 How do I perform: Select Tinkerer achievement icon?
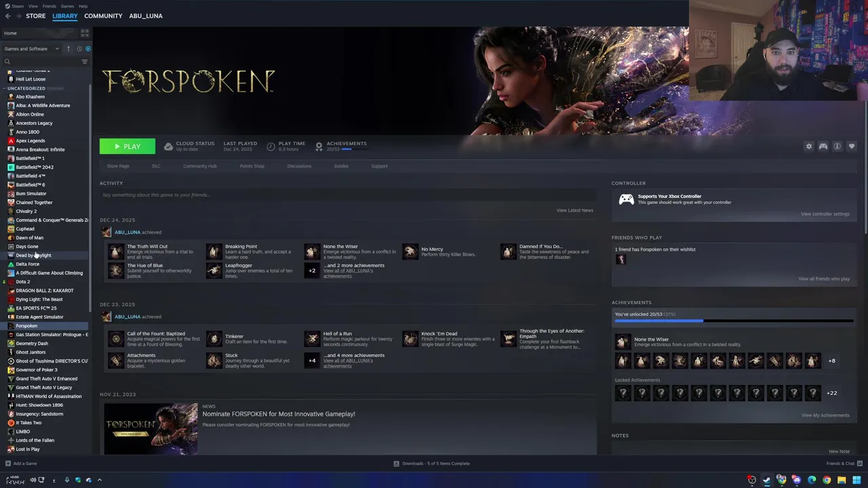(214, 339)
